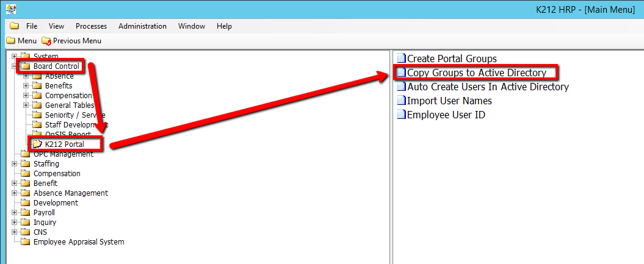The height and width of the screenshot is (264, 644).
Task: Click the document icon beside Employee User ID
Action: point(401,115)
